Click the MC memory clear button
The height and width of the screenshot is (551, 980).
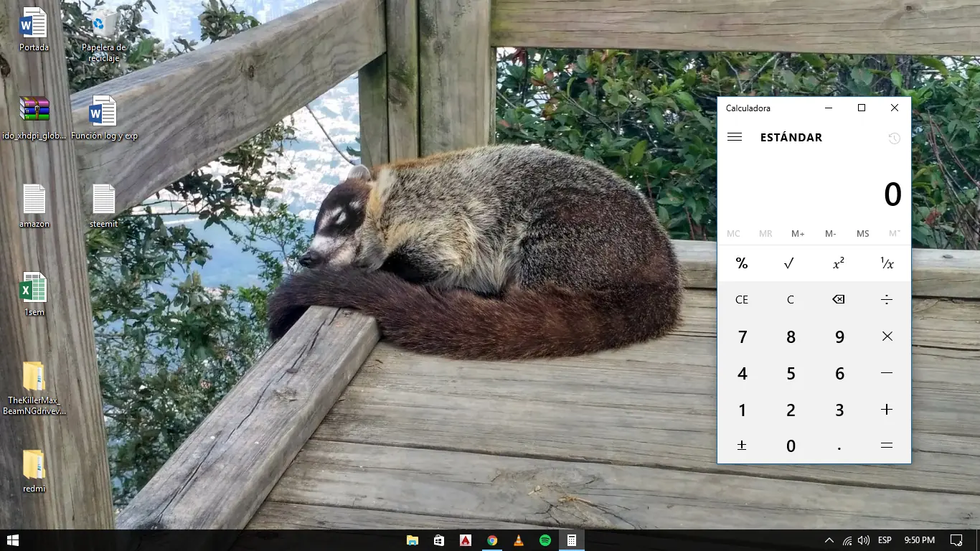(733, 234)
